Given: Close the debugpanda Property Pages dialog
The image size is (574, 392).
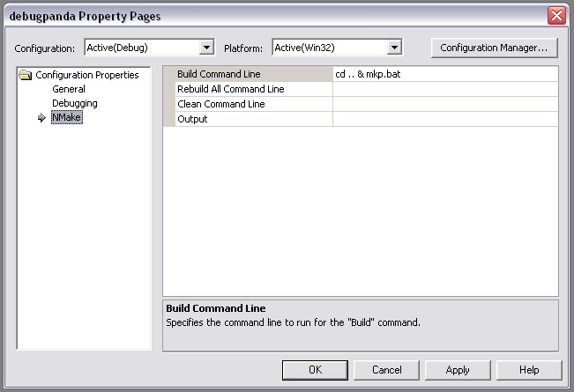Looking at the screenshot, I should point(556,16).
